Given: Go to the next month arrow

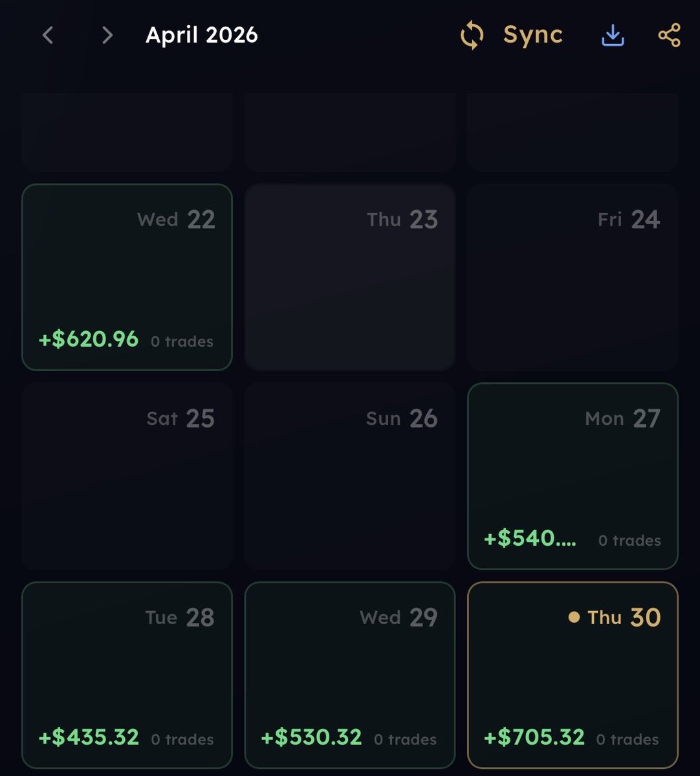Looking at the screenshot, I should [107, 35].
